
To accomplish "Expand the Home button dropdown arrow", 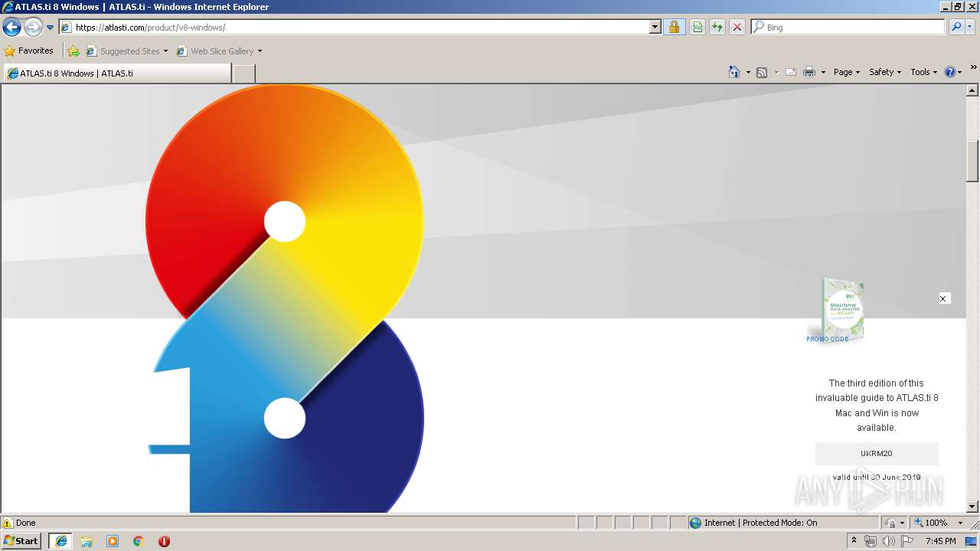I will [748, 73].
